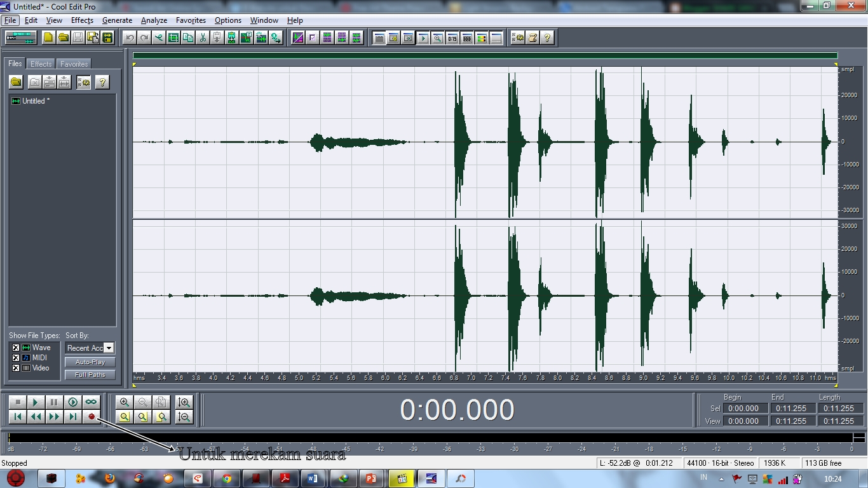Image resolution: width=868 pixels, height=488 pixels.
Task: Toggle the level meters toolbar icon
Action: 482,37
